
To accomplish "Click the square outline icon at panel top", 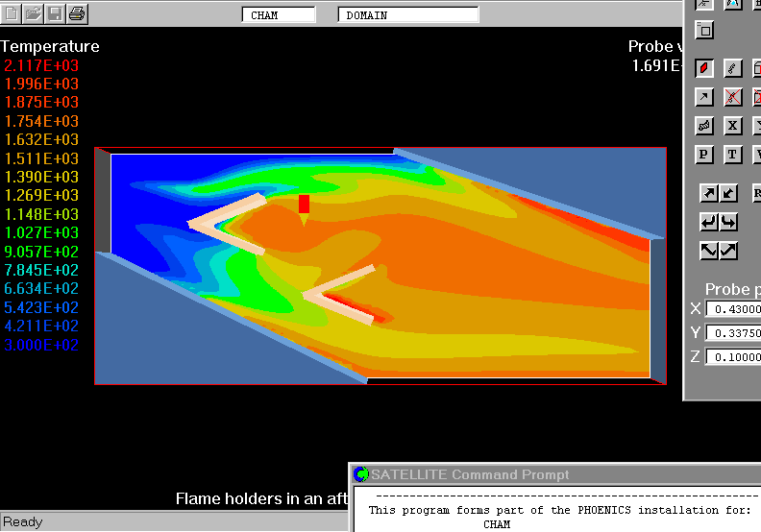I will point(704,30).
